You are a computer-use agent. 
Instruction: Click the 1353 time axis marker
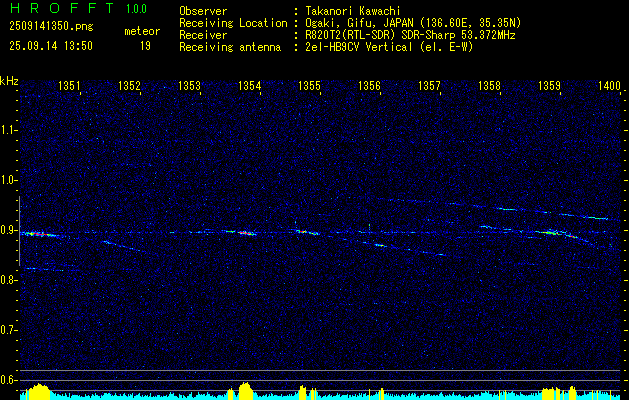(189, 85)
